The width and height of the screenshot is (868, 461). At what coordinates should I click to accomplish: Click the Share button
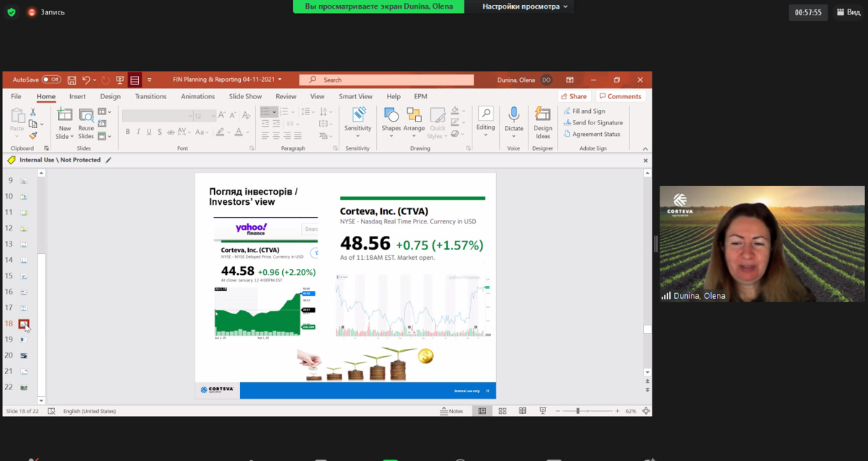tap(574, 96)
